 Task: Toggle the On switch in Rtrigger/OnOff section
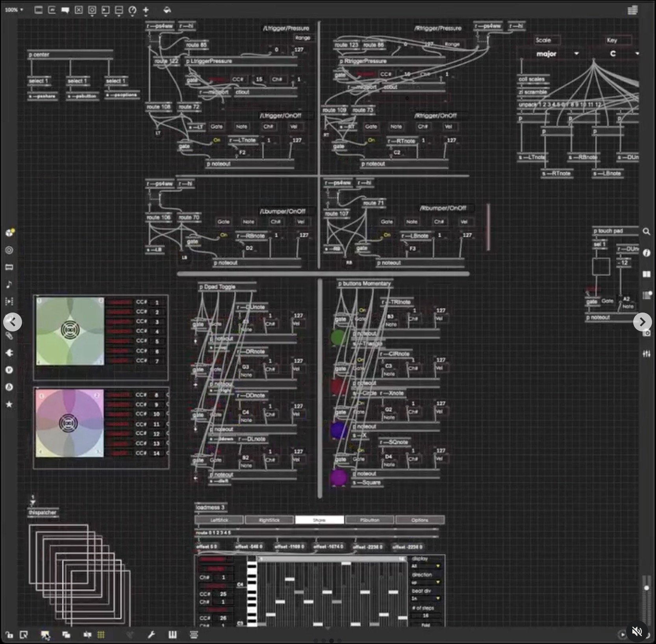371,140
